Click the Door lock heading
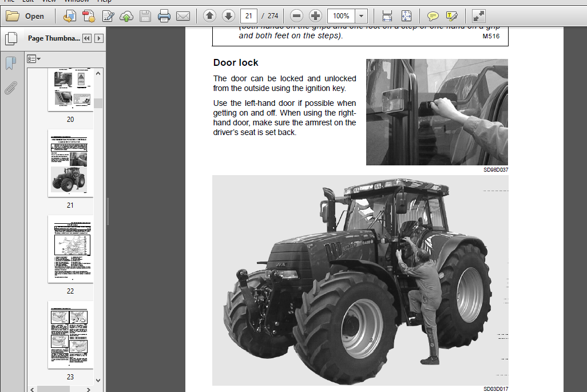Viewport: 587px width, 392px height. [x=236, y=62]
